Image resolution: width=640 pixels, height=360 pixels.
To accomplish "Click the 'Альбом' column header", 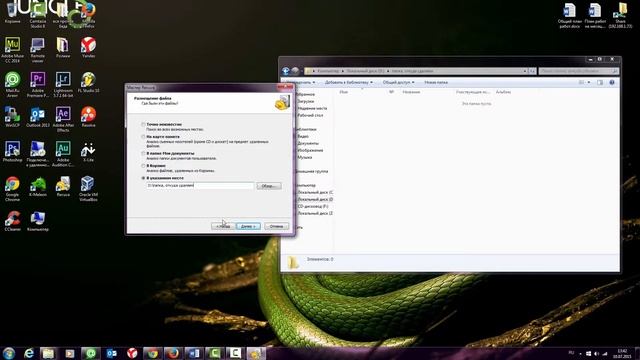I will (x=503, y=92).
